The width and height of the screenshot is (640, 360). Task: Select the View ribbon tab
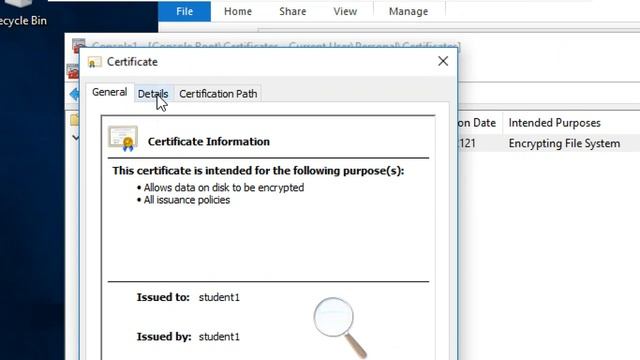[x=345, y=11]
